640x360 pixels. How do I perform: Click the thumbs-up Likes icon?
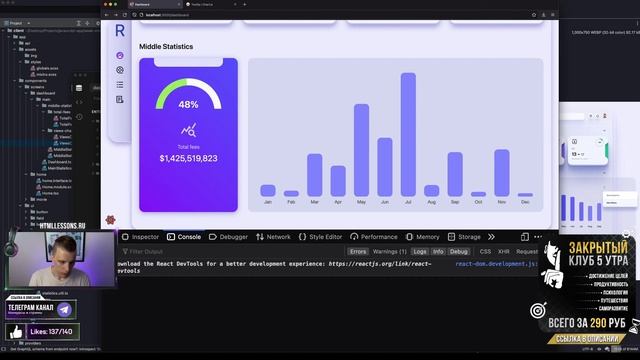click(16, 332)
